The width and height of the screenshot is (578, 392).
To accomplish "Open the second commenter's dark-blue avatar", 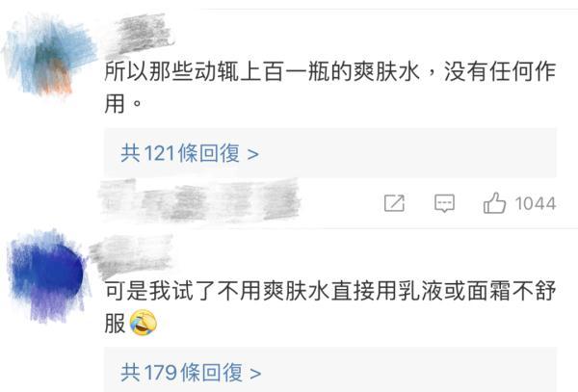I will [x=47, y=275].
